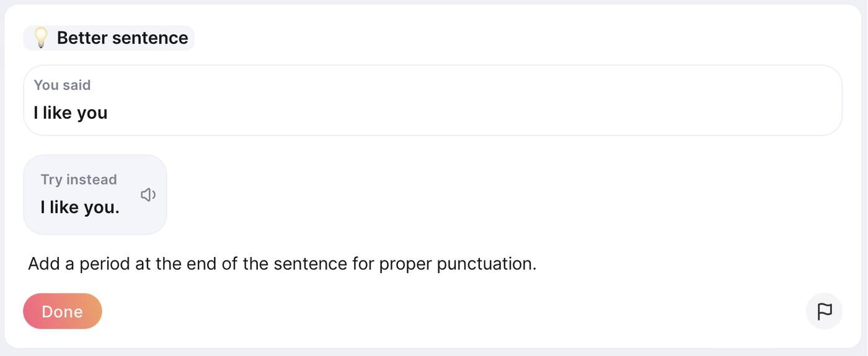The height and width of the screenshot is (356, 868).
Task: Click the "Better sentence" heading text
Action: click(x=122, y=38)
